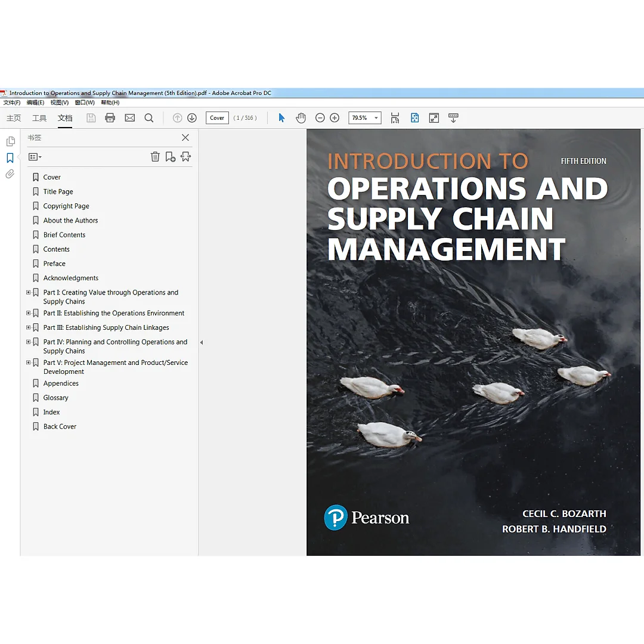Click the book cover page image
Image resolution: width=644 pixels, height=644 pixels.
pyautogui.click(x=473, y=342)
